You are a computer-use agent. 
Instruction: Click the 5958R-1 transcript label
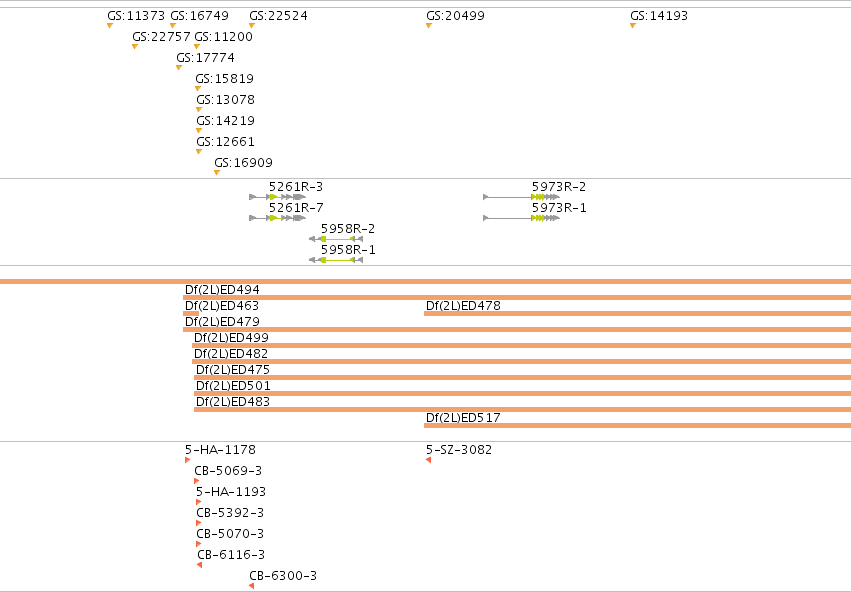click(348, 250)
